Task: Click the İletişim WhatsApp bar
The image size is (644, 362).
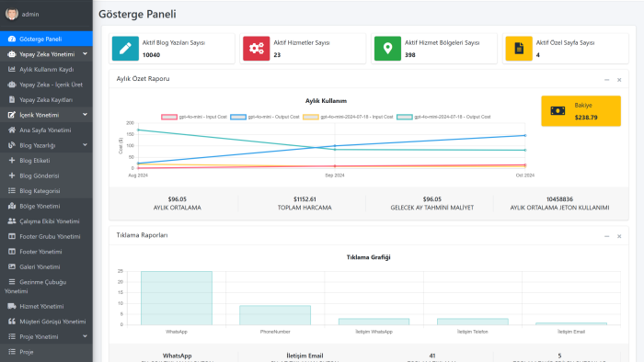Action: click(374, 322)
